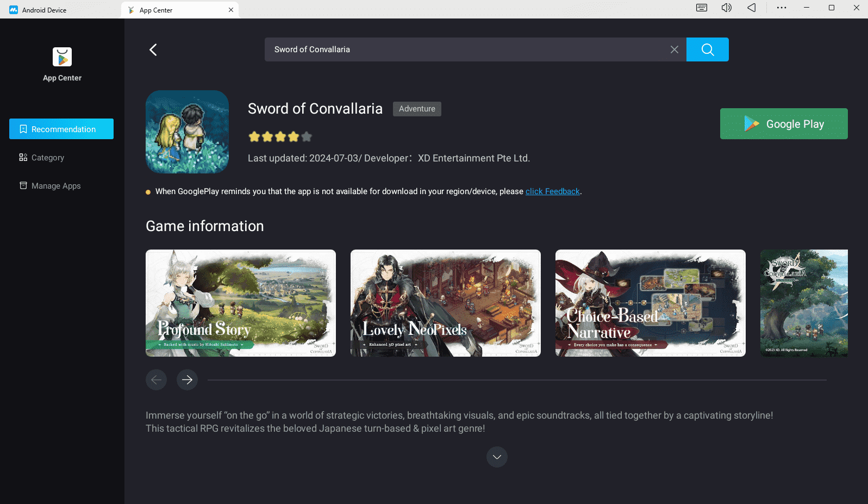Screen dimensions: 868x504
Task: Open the App Center logo icon
Action: click(x=62, y=57)
